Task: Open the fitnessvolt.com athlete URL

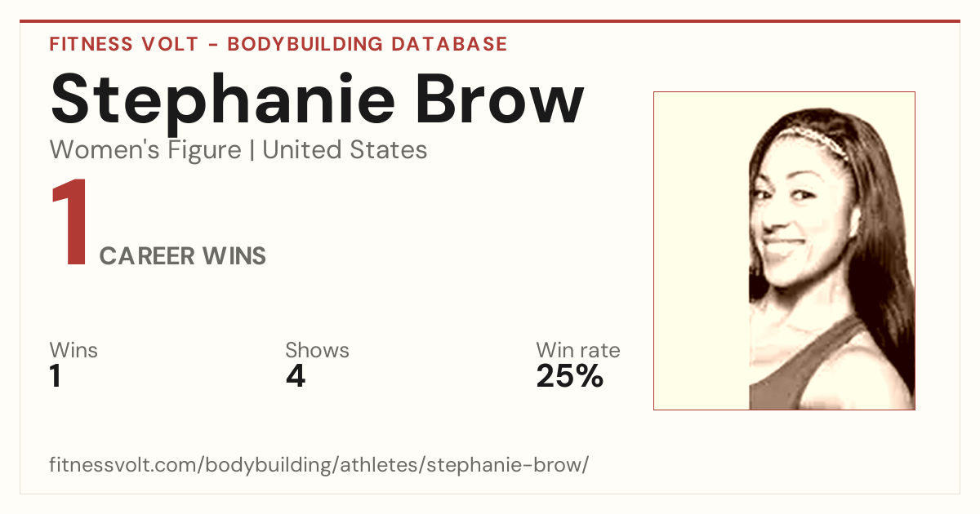Action: [x=318, y=466]
